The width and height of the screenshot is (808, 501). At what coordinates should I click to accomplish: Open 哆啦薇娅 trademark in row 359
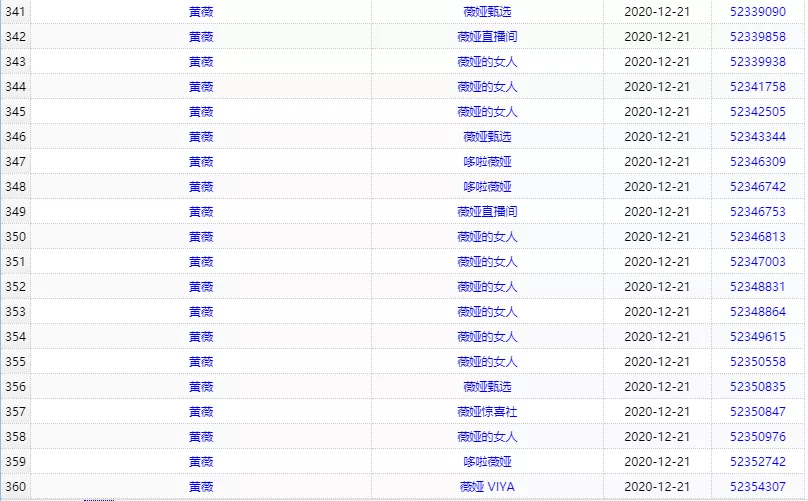tap(487, 462)
